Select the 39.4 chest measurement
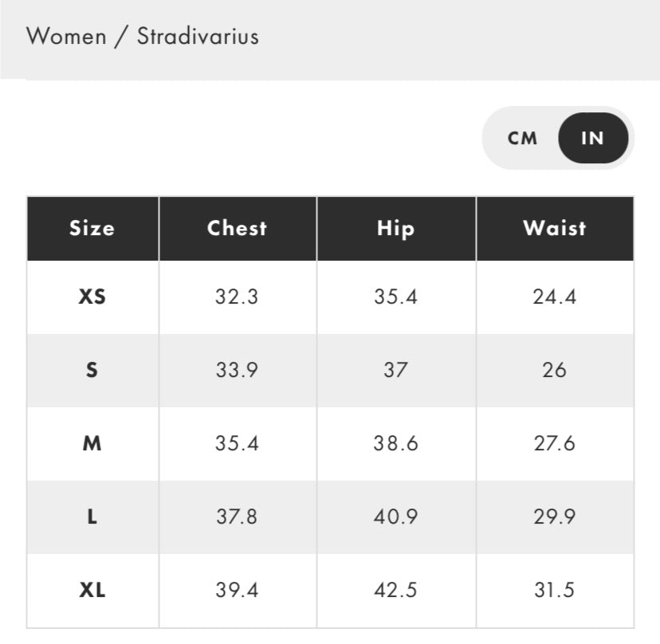The height and width of the screenshot is (644, 660). click(x=237, y=590)
